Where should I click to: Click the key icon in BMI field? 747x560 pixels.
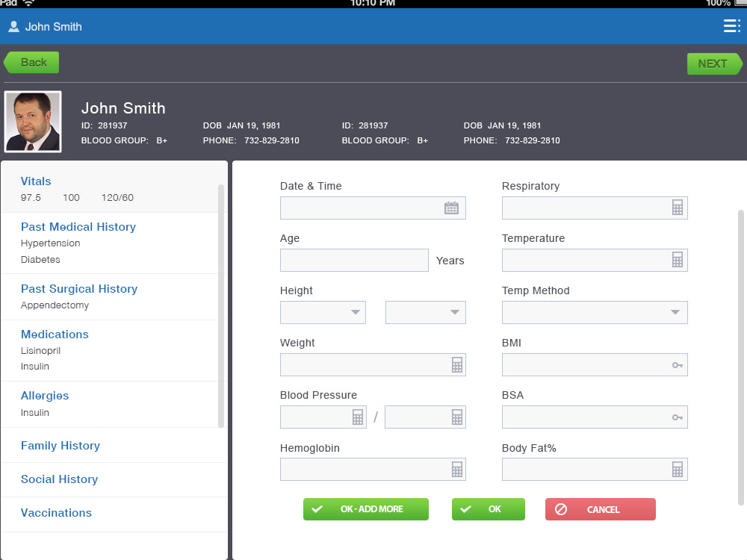(677, 365)
